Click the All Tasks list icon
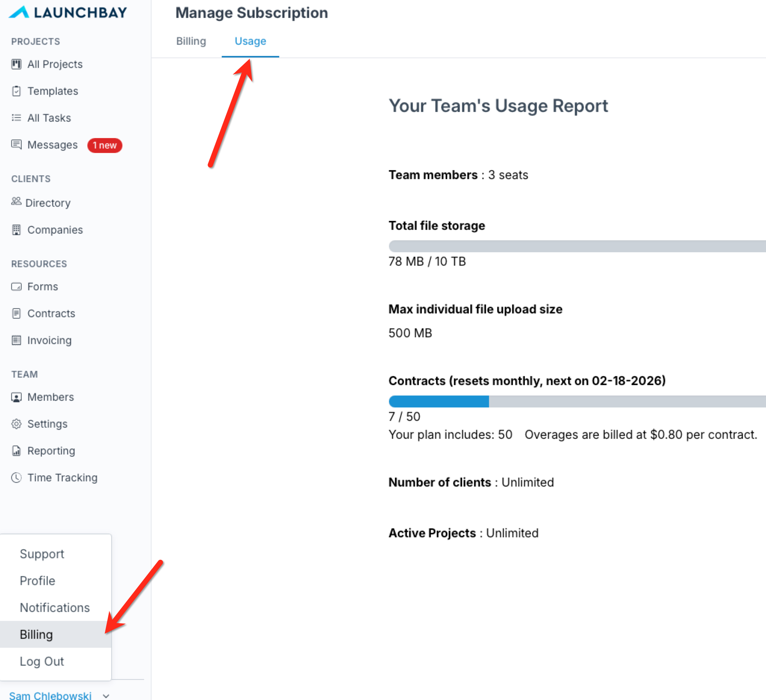Screen dimensions: 766x700 tap(16, 118)
